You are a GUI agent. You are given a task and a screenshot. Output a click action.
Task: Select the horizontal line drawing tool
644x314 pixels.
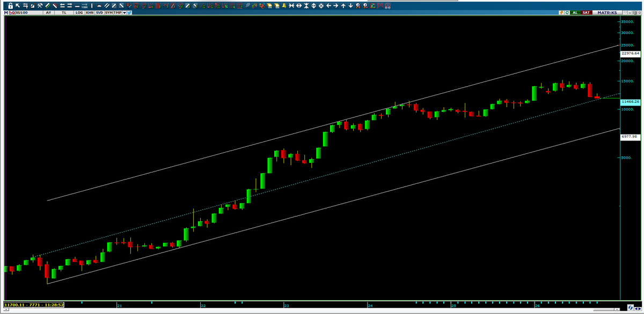coord(77,6)
